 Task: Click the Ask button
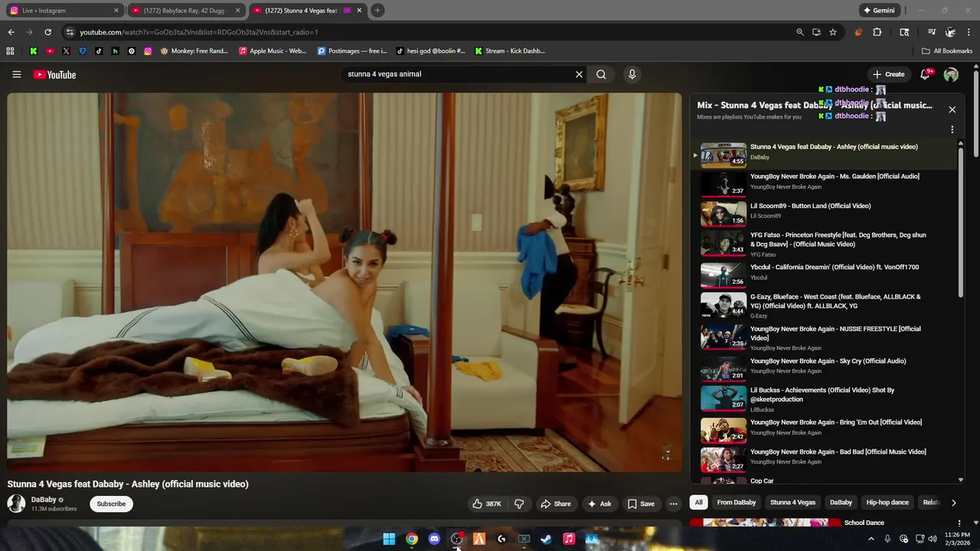[599, 504]
